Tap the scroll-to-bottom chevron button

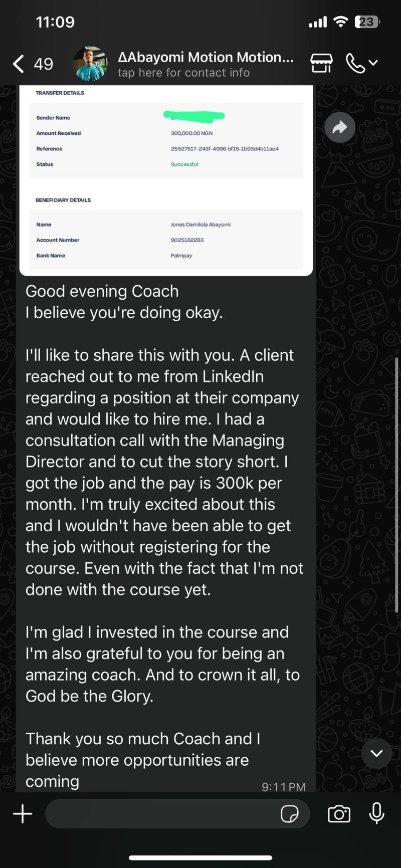click(x=376, y=753)
